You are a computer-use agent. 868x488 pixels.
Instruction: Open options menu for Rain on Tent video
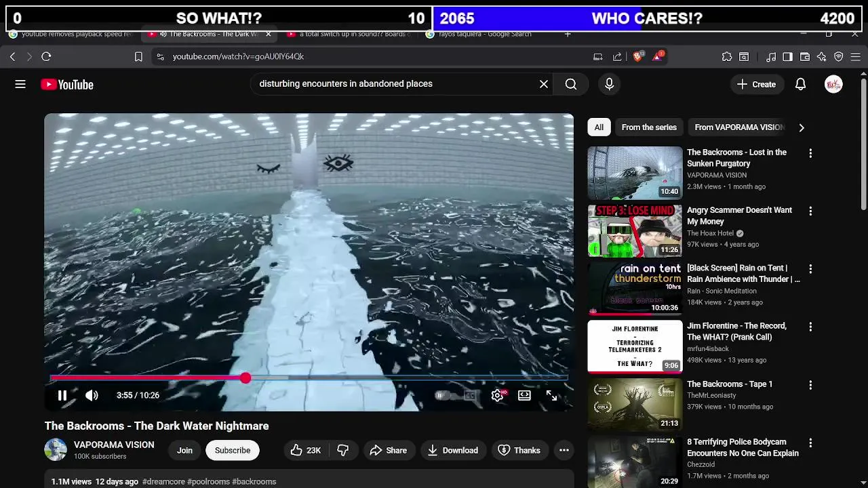coord(810,269)
